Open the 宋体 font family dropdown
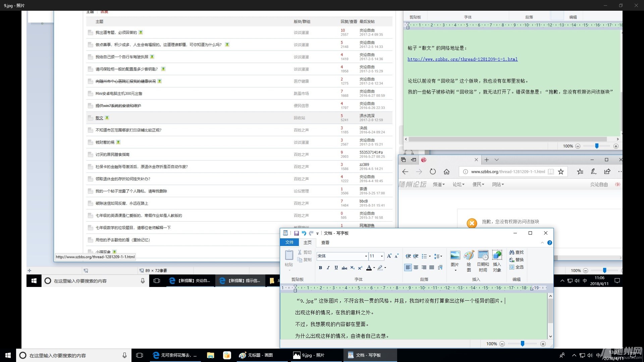The image size is (644, 362). (366, 256)
